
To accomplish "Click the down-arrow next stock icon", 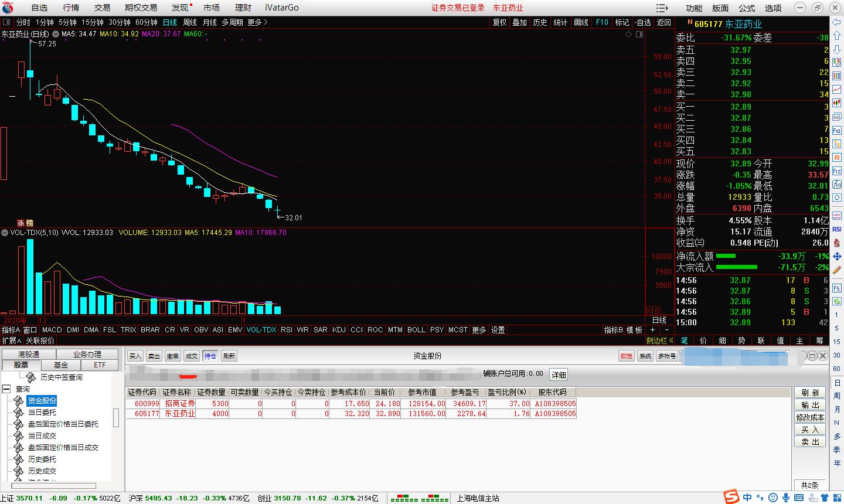I will click(836, 50).
